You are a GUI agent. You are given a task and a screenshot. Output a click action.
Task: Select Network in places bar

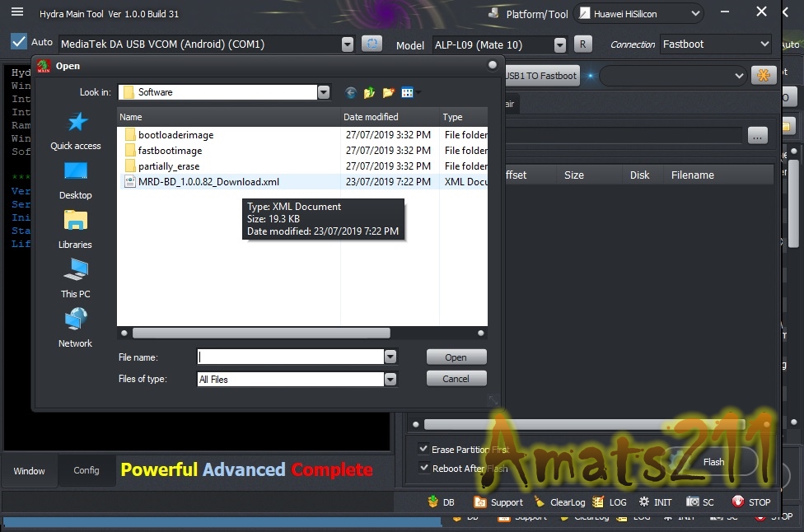coord(76,329)
